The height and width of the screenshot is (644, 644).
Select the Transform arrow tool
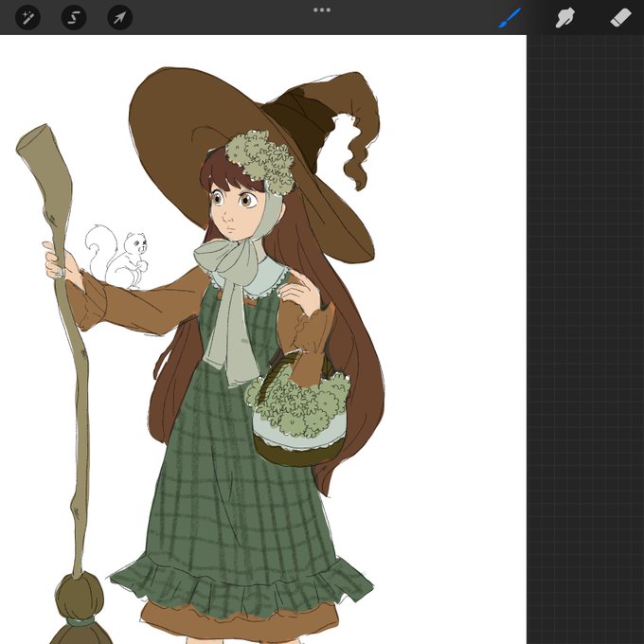coord(120,17)
